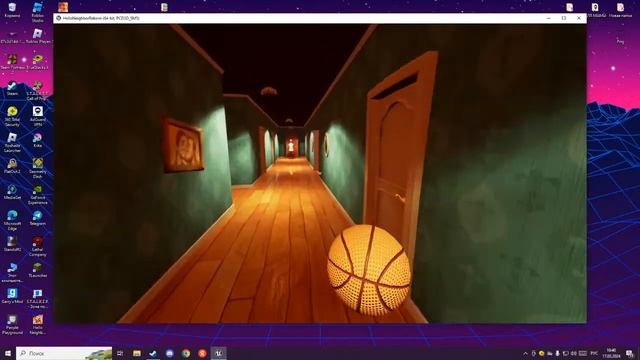Image resolution: width=640 pixels, height=360 pixels.
Task: Click the Windows Start button
Action: tap(8, 353)
